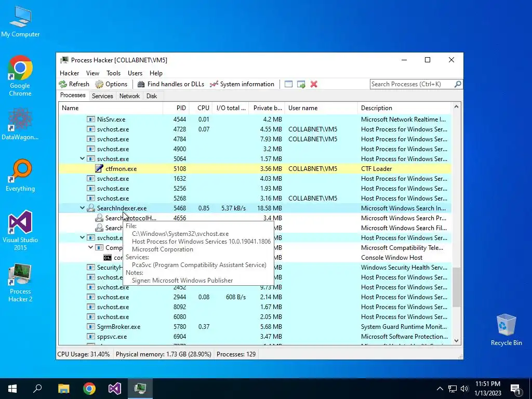The image size is (532, 399).
Task: Sort by the PID column header
Action: pos(176,108)
